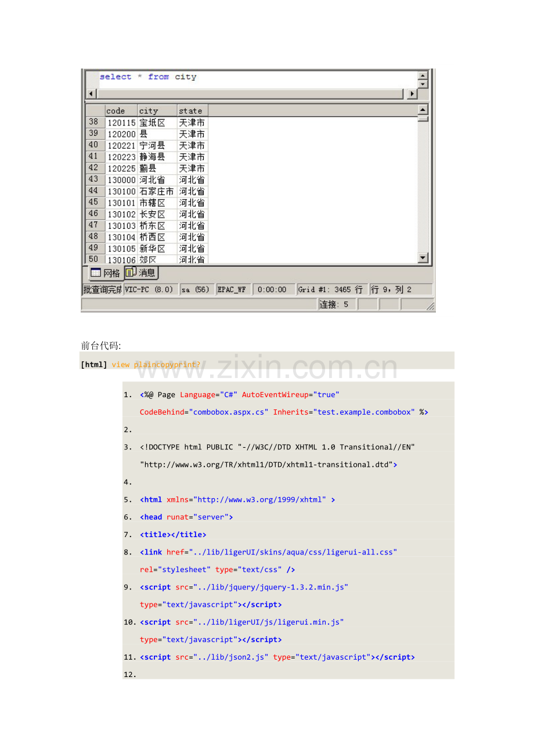Click cell with code 120115
This screenshot has width=534, height=756.
tap(121, 123)
